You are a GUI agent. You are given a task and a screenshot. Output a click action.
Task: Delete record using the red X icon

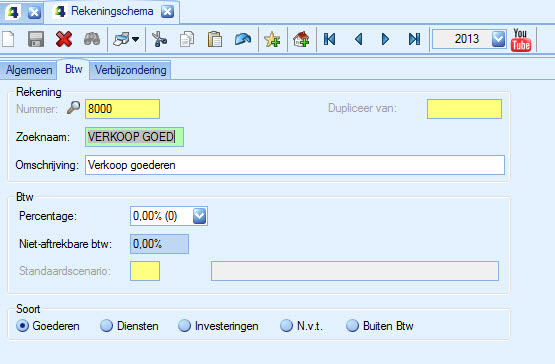click(x=64, y=39)
